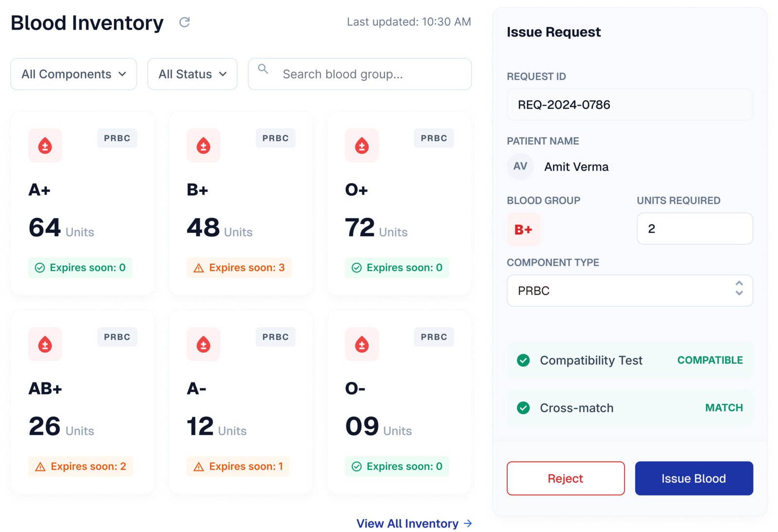This screenshot has width=778, height=532.
Task: Click the PRBC tag on A+ card
Action: pyautogui.click(x=117, y=138)
